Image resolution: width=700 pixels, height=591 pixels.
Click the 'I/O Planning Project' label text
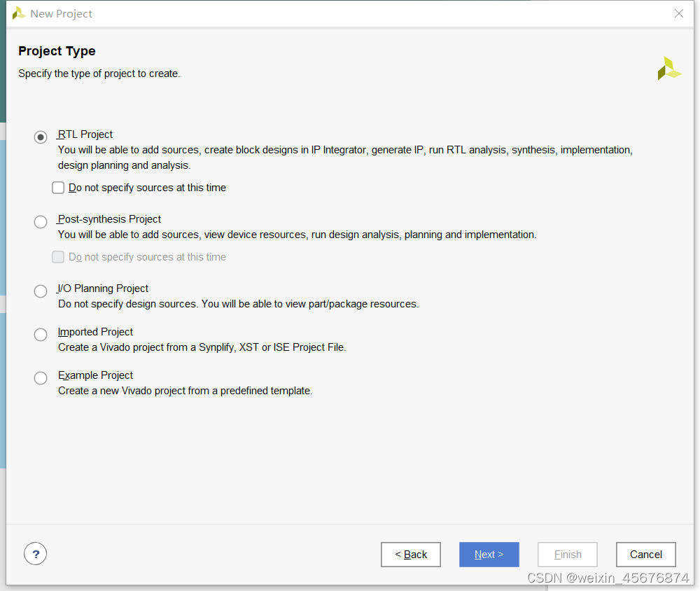(x=103, y=288)
